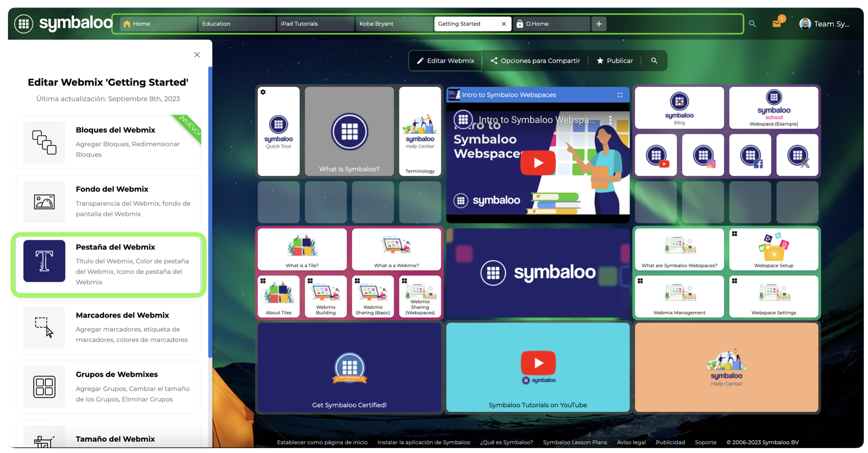Open the Publicidad footer link

(670, 442)
